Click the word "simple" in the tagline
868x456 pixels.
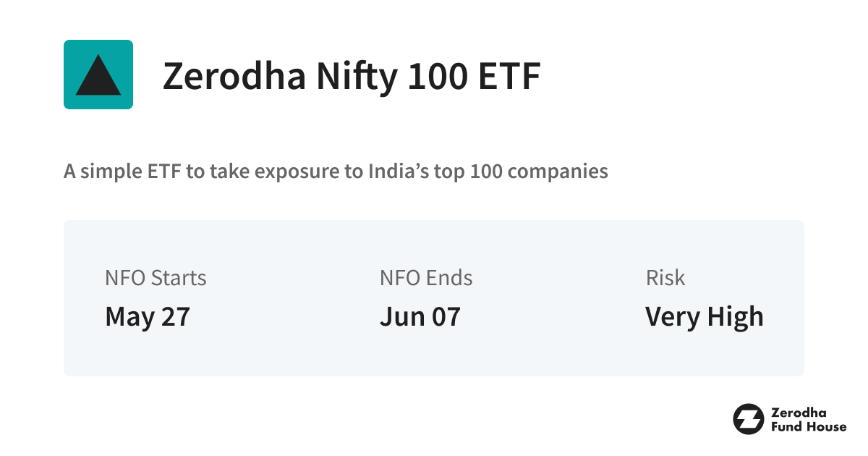tap(103, 172)
